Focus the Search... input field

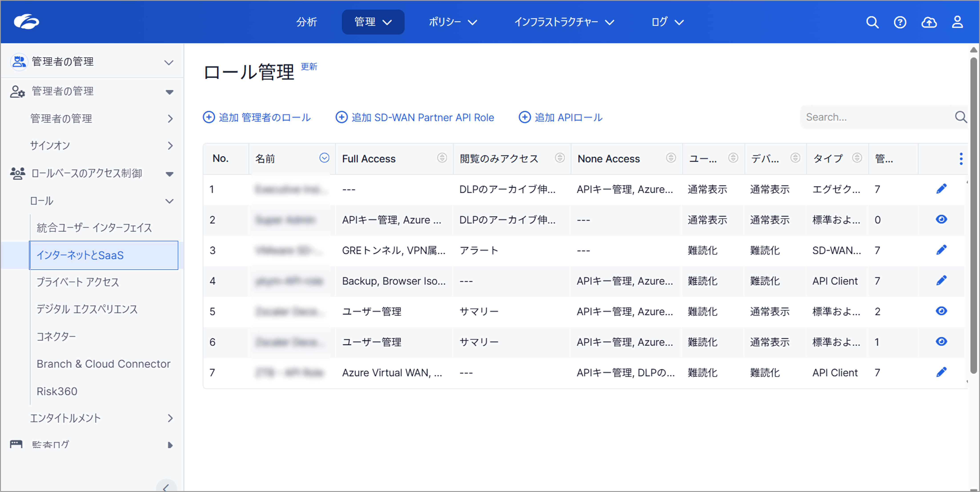pos(875,117)
